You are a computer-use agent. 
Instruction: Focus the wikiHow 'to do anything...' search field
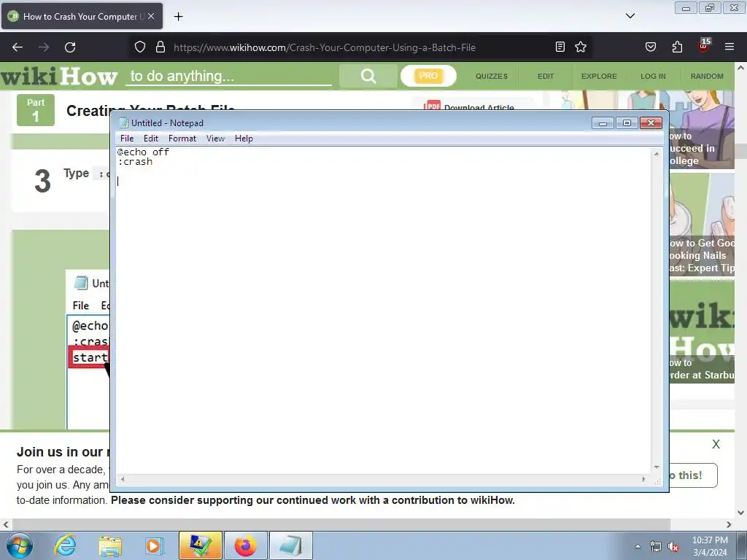(x=228, y=76)
